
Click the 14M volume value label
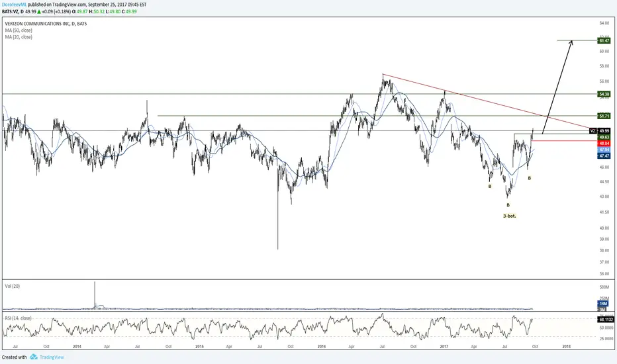pos(603,304)
